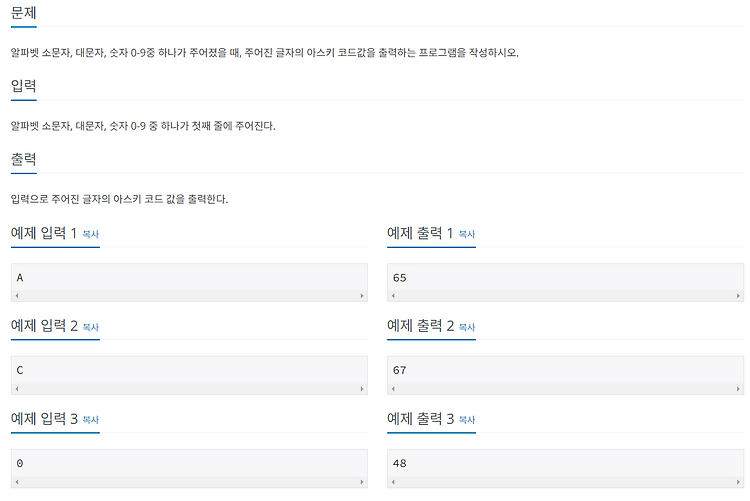Copy example output 1 via 복사 link
Screen dimensions: 750x501
coord(467,234)
